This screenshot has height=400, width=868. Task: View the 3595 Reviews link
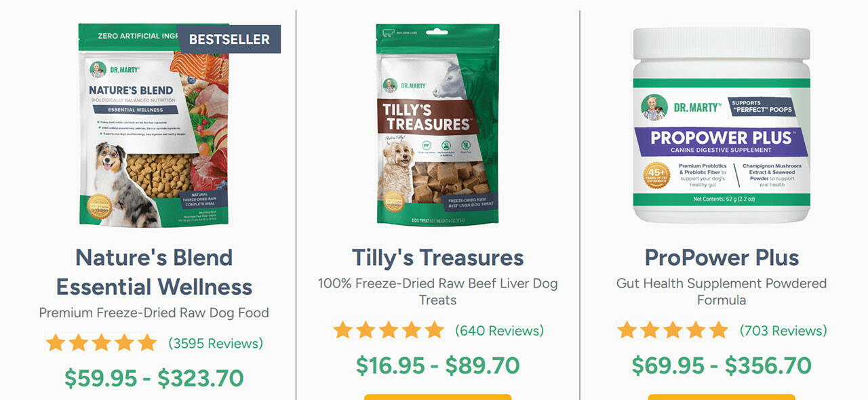[216, 343]
